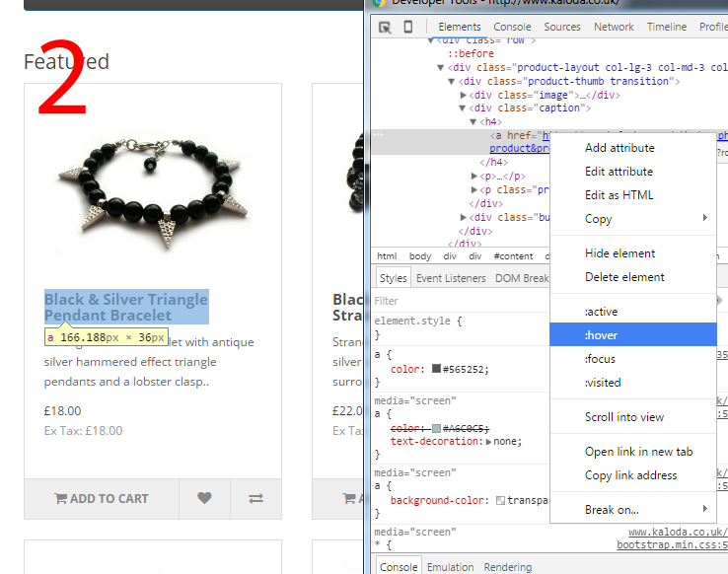Image resolution: width=728 pixels, height=574 pixels.
Task: Switch to the Emulation drawer tab
Action: click(x=451, y=567)
